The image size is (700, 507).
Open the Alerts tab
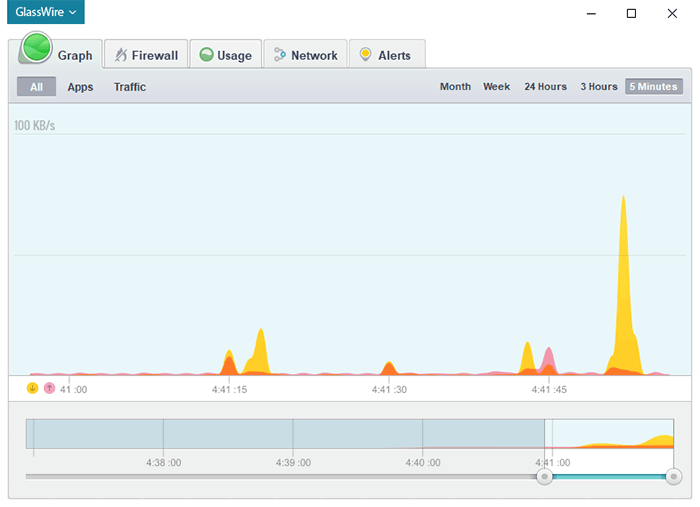click(x=387, y=54)
